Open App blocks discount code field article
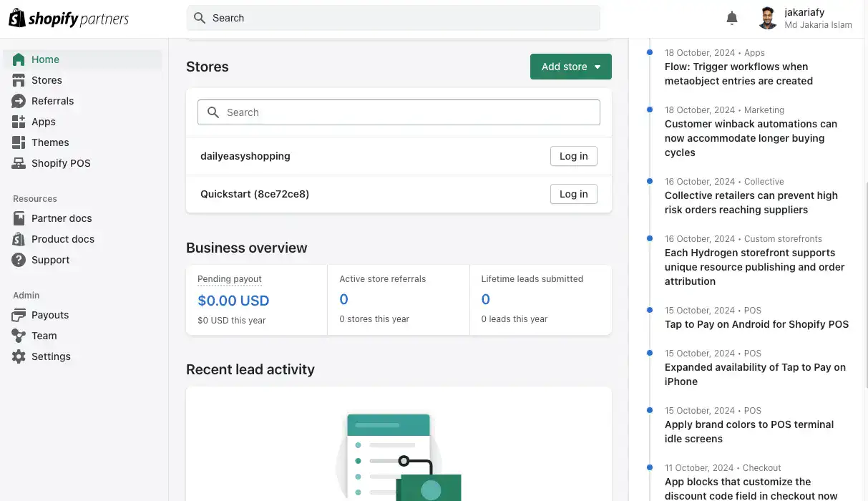Image resolution: width=868 pixels, height=501 pixels. (751, 489)
